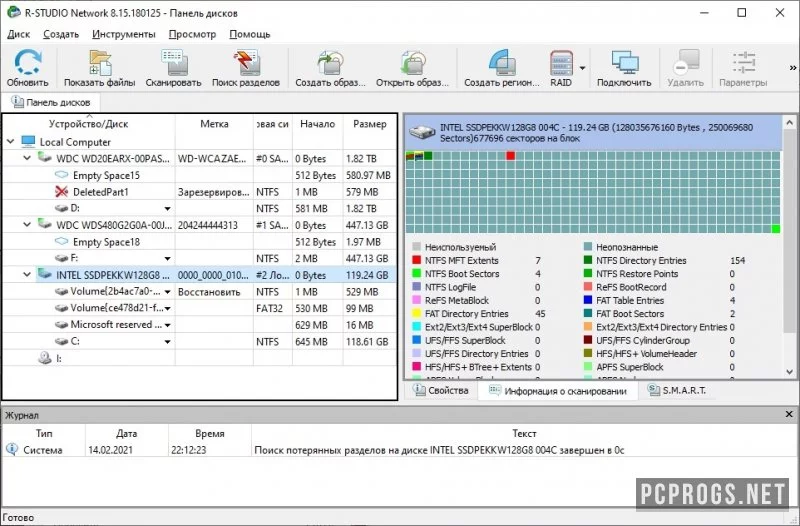
Task: Select the DeletedPart1 partition
Action: 199,192
